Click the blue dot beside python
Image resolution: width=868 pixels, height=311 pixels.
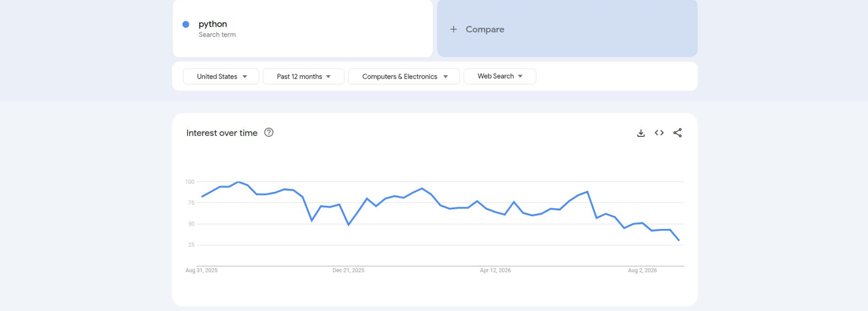click(x=186, y=24)
